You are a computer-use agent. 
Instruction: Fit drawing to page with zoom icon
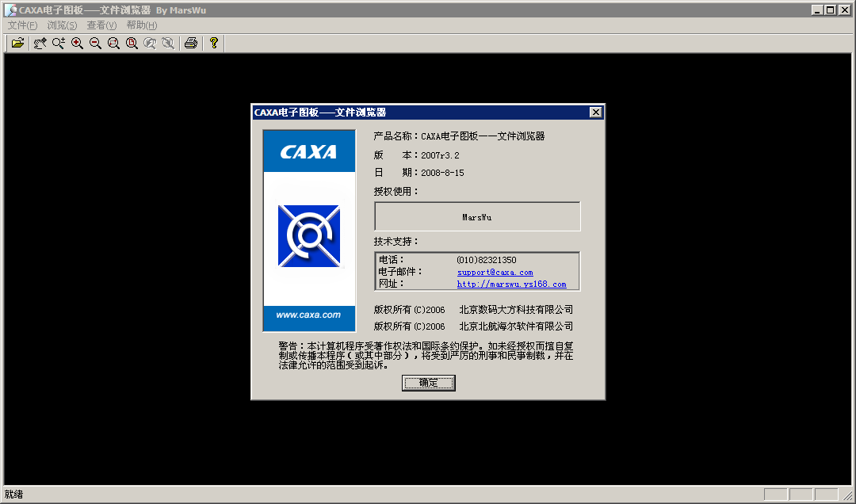[x=132, y=43]
